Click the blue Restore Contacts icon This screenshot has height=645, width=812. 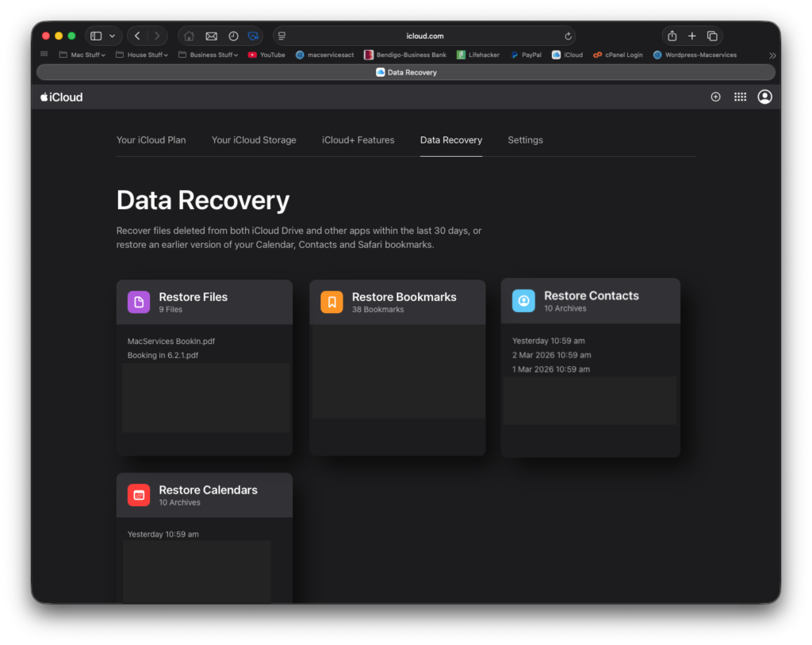point(523,301)
